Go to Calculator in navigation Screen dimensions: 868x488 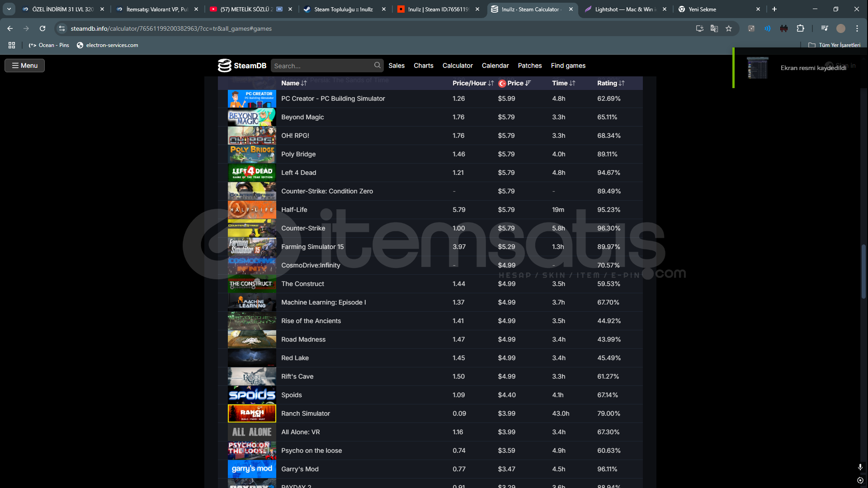click(x=458, y=66)
